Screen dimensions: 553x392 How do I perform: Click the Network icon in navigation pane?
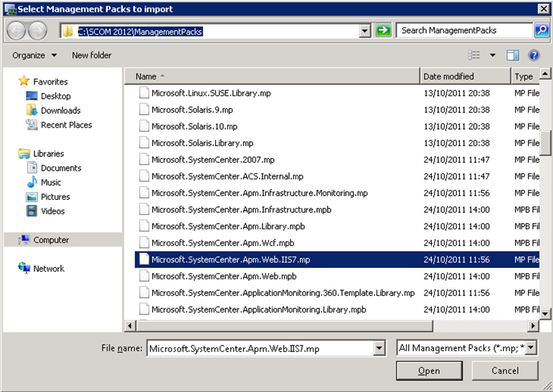(x=24, y=268)
